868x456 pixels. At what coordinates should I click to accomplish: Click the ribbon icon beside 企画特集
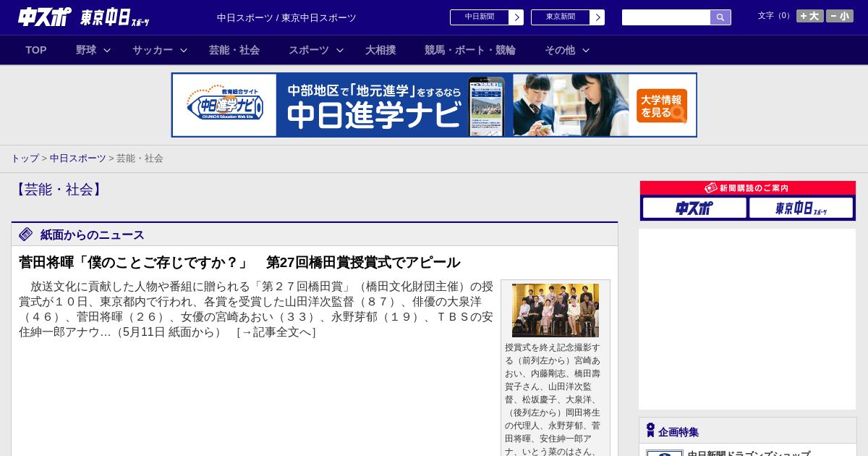pos(650,431)
